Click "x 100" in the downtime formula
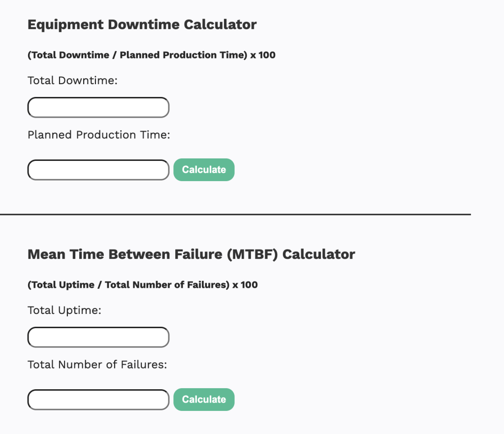This screenshot has height=434, width=504. click(x=263, y=55)
